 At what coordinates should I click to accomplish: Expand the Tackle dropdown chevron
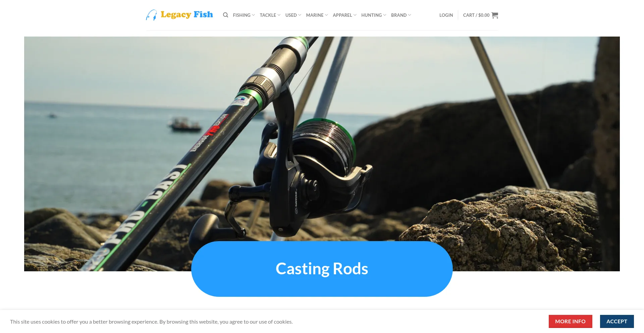279,15
